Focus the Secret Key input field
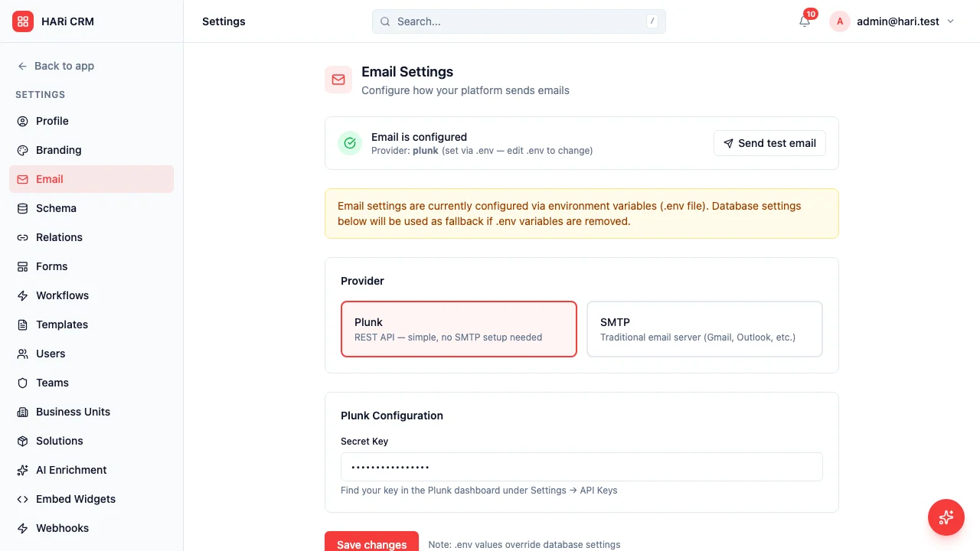The width and height of the screenshot is (980, 551). [x=582, y=467]
